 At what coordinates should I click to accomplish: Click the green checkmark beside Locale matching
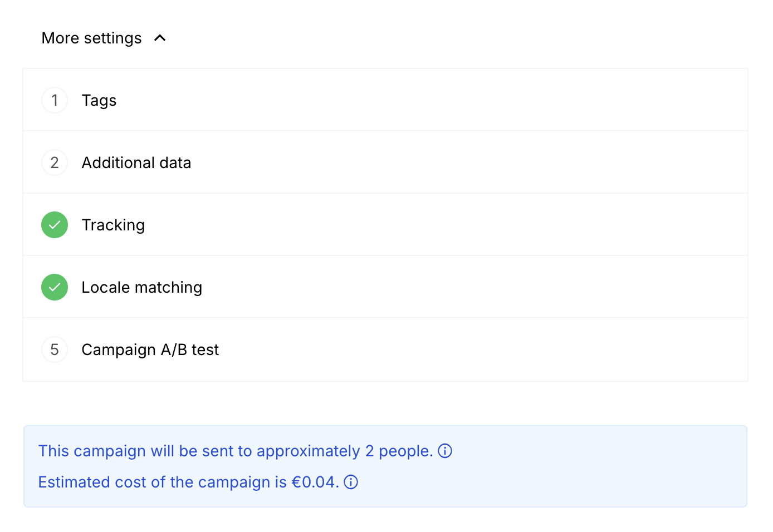click(55, 287)
